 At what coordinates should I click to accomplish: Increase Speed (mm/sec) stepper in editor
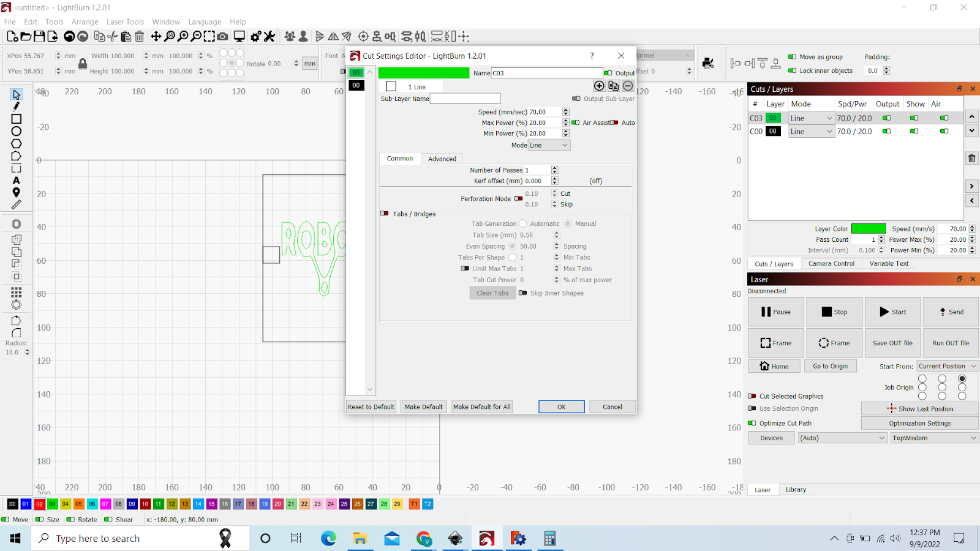(566, 110)
